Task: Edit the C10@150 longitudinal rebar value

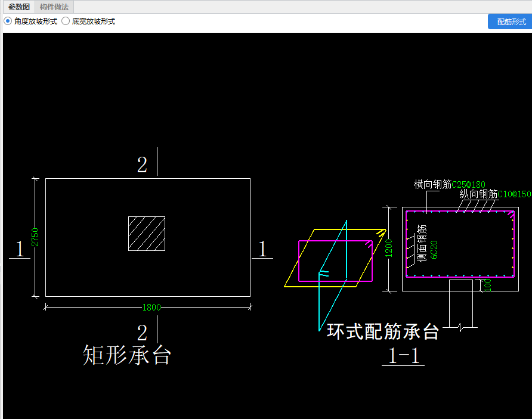Action: pos(514,194)
